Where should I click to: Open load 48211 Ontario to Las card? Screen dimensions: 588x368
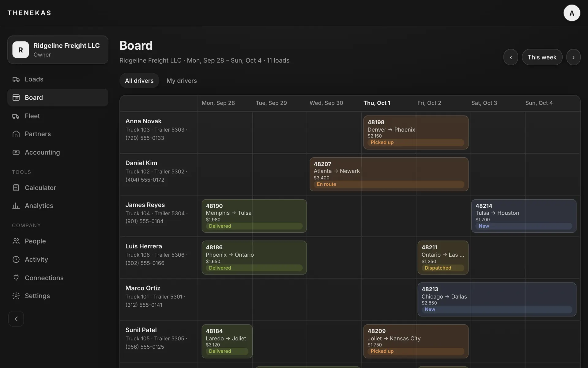click(443, 258)
